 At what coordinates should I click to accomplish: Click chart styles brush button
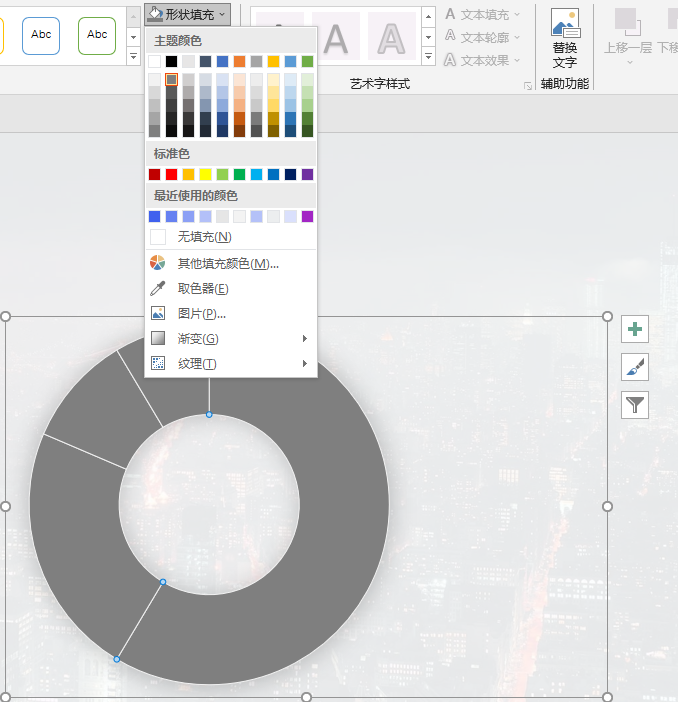[x=635, y=367]
